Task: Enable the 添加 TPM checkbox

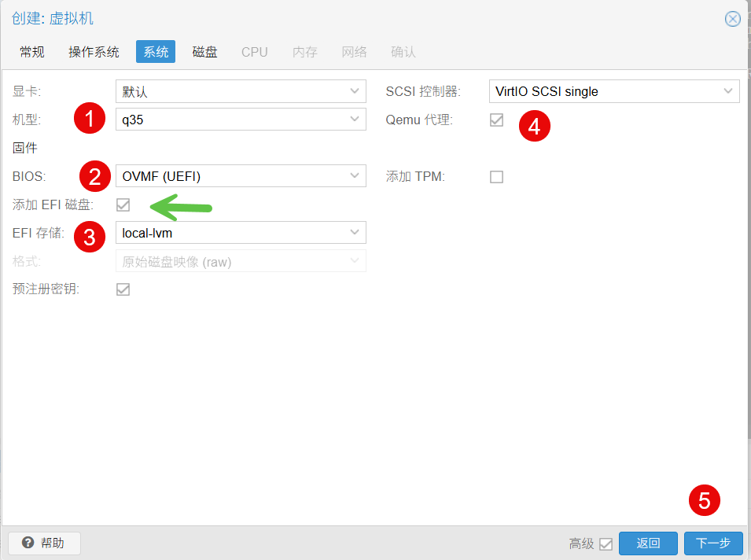Action: tap(497, 177)
